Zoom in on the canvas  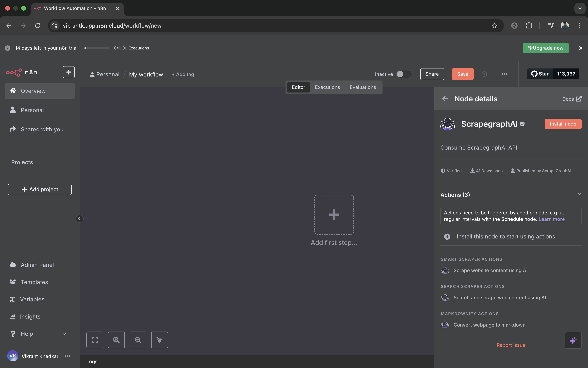coord(116,340)
